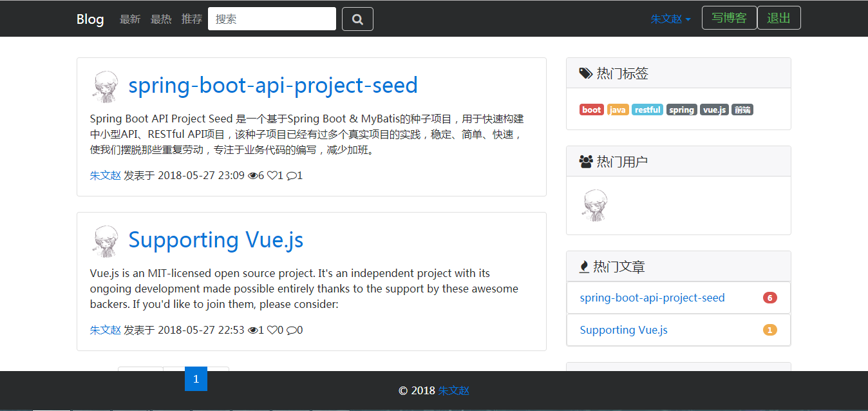Select the red boot tag

(591, 110)
